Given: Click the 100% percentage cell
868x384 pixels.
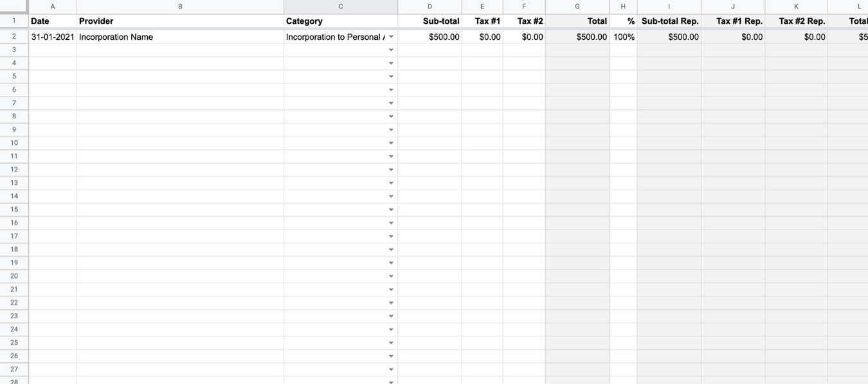Looking at the screenshot, I should [x=624, y=37].
